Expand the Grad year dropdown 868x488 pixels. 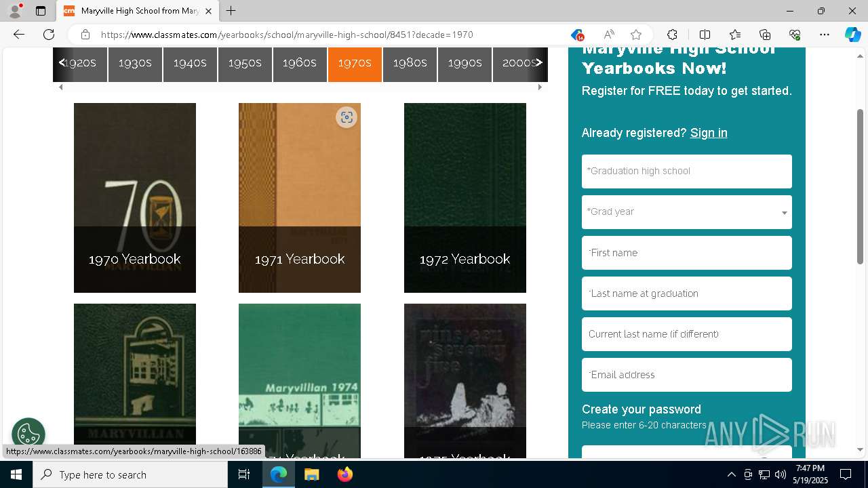coord(686,212)
